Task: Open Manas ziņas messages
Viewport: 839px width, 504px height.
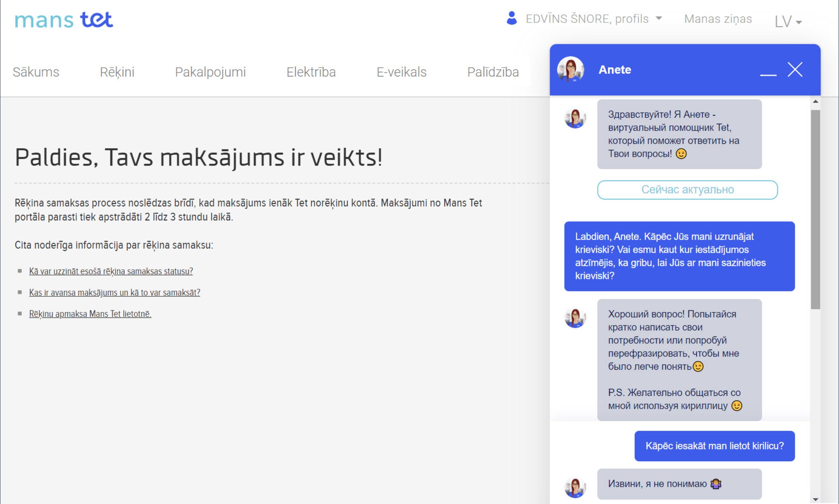Action: coord(718,19)
